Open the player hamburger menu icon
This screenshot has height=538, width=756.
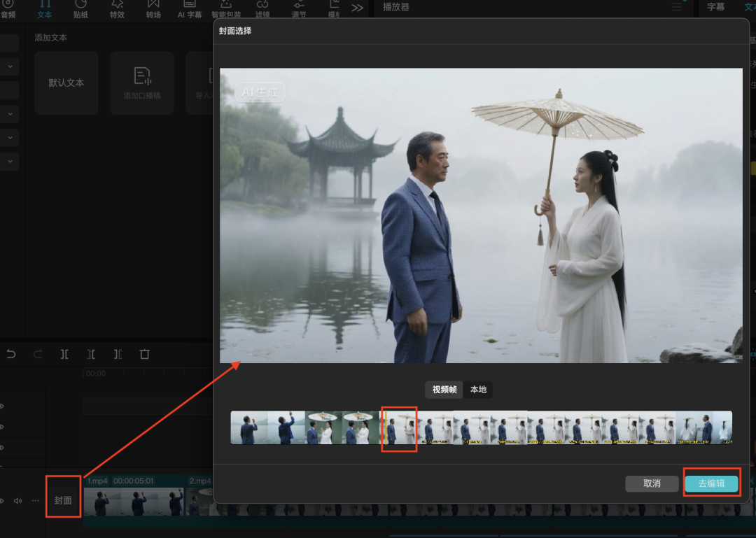click(676, 7)
